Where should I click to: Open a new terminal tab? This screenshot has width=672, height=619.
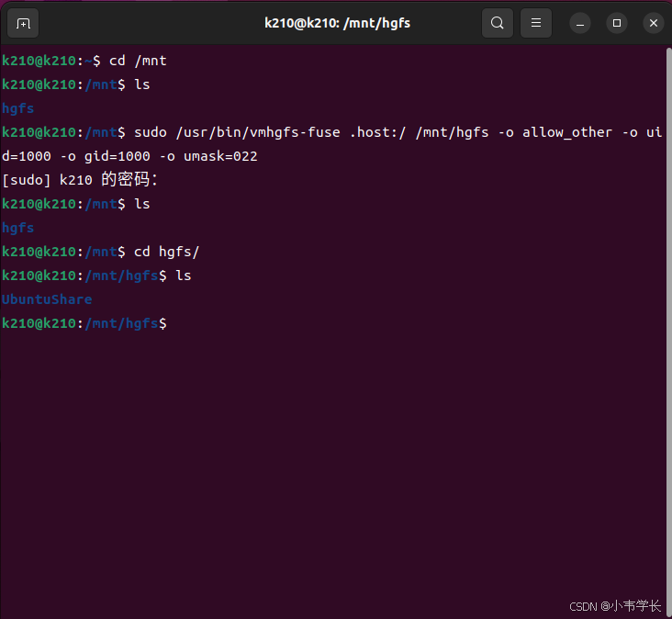23,23
